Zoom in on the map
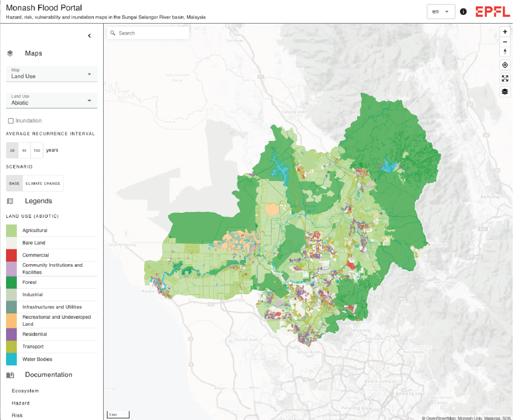This screenshot has width=513, height=420. [x=505, y=32]
